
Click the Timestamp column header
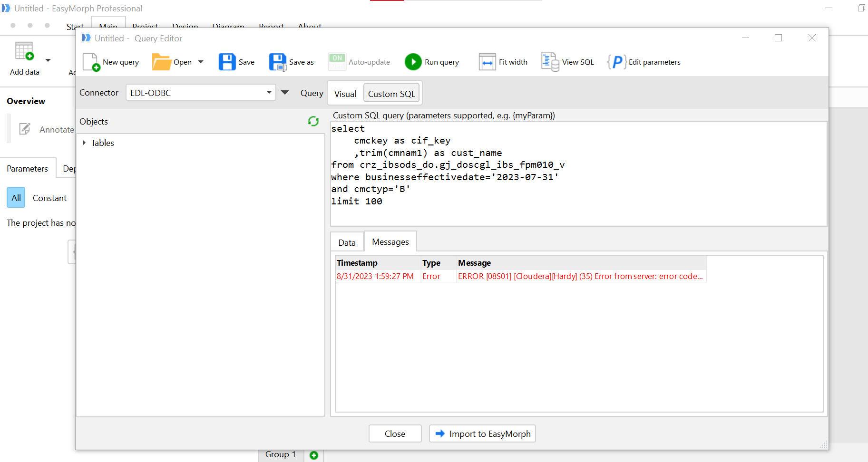(x=378, y=263)
